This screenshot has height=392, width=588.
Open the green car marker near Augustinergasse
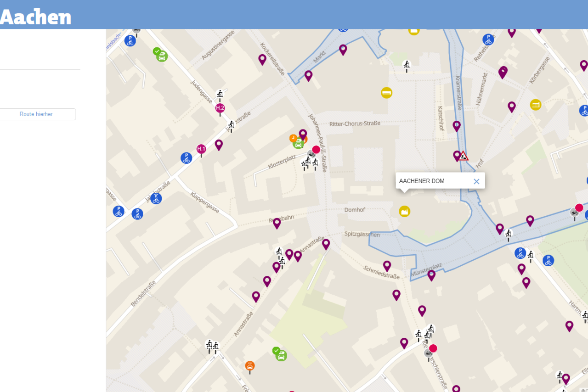[x=161, y=56]
